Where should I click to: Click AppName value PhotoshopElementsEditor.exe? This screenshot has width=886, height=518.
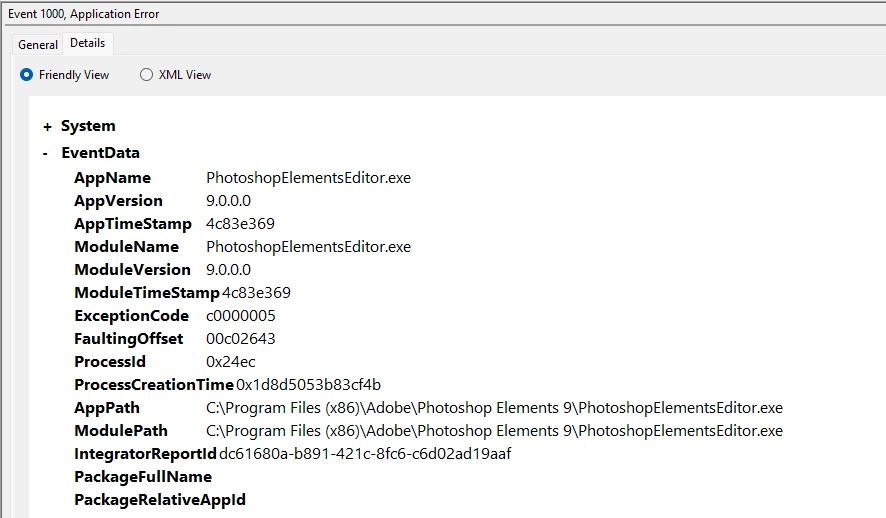(309, 178)
